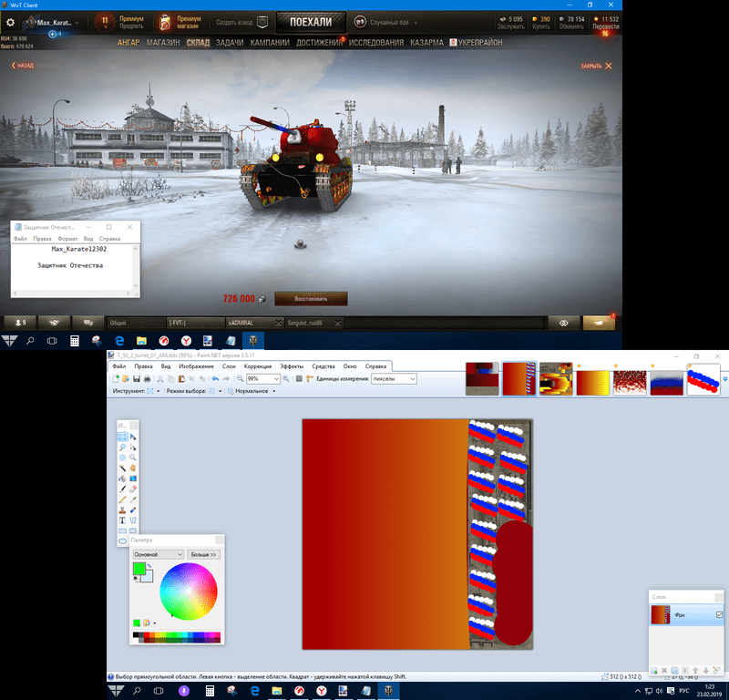This screenshot has height=700, width=729.
Task: Select the Eraser tool
Action: (133, 489)
